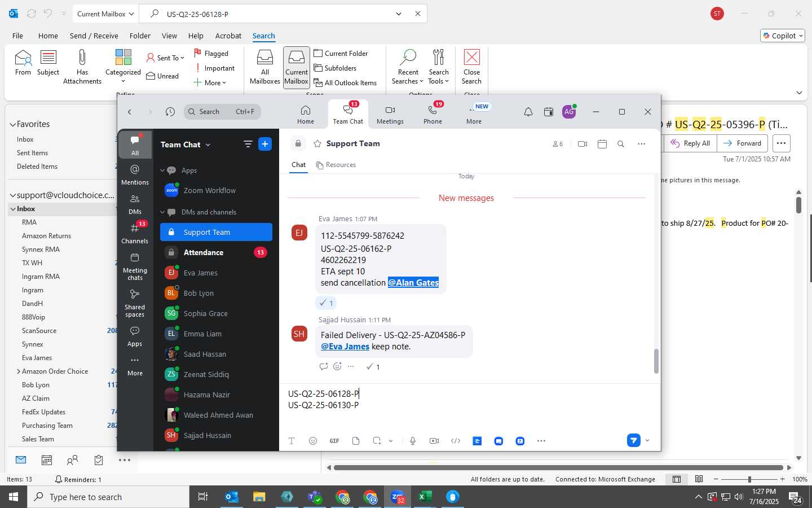Open Zoom history clock icon

(170, 112)
